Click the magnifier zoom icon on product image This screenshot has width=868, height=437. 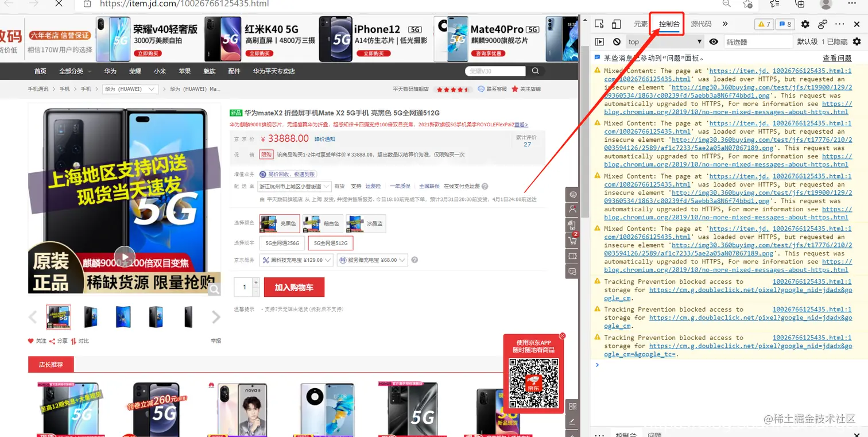tap(214, 289)
